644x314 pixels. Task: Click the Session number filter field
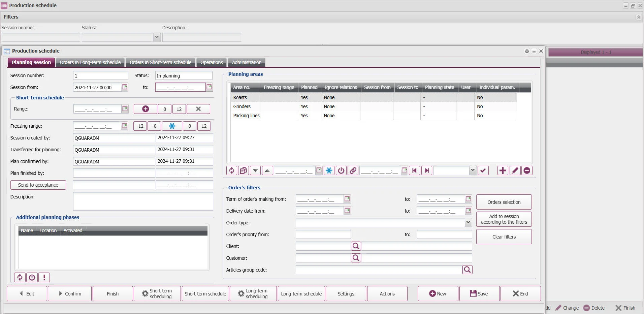(41, 37)
